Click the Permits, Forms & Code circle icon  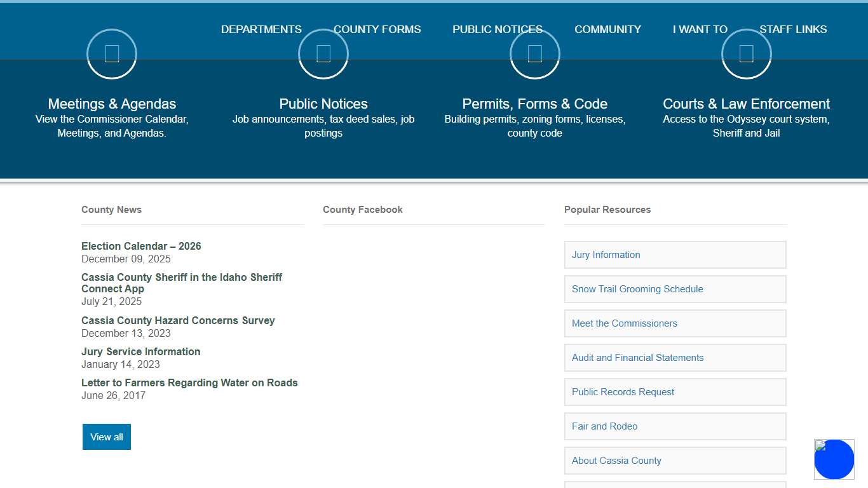coord(534,55)
